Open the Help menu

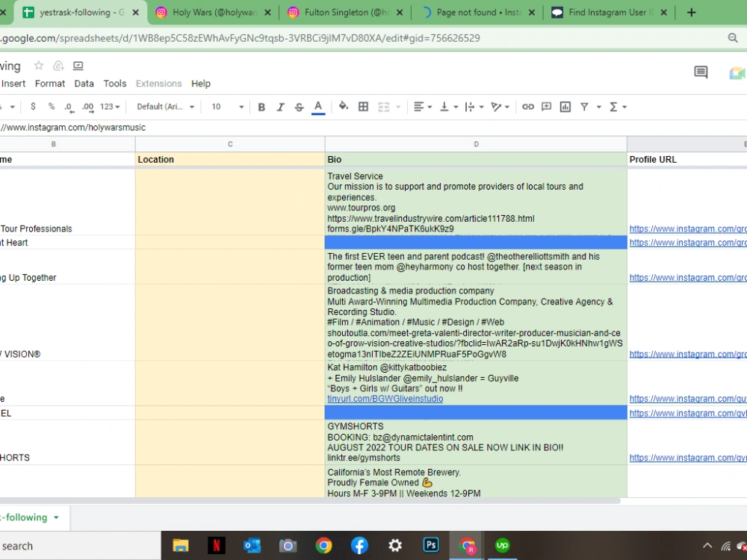(200, 84)
